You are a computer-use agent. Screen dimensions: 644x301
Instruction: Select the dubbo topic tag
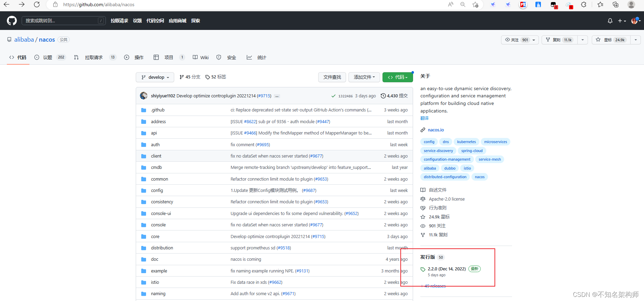(450, 168)
